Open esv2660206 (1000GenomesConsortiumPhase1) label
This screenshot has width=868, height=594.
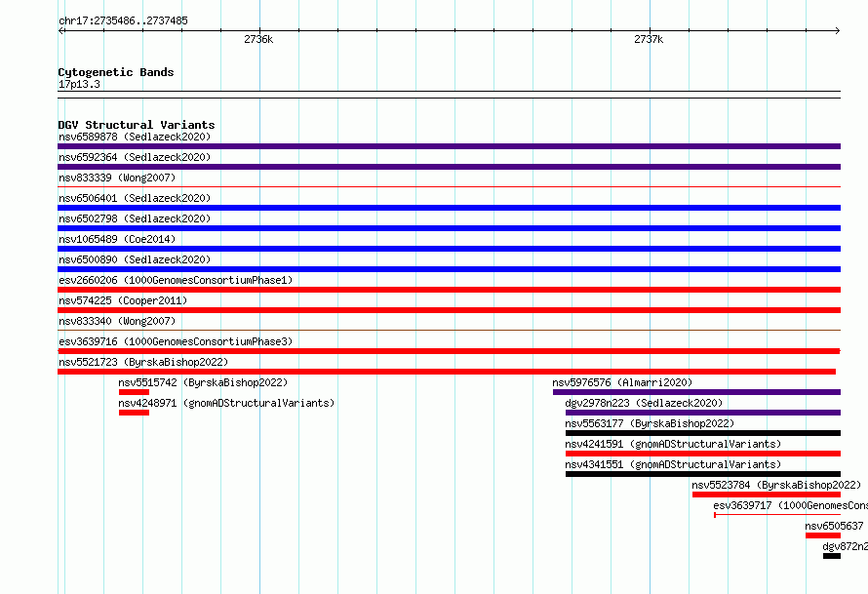tap(176, 280)
